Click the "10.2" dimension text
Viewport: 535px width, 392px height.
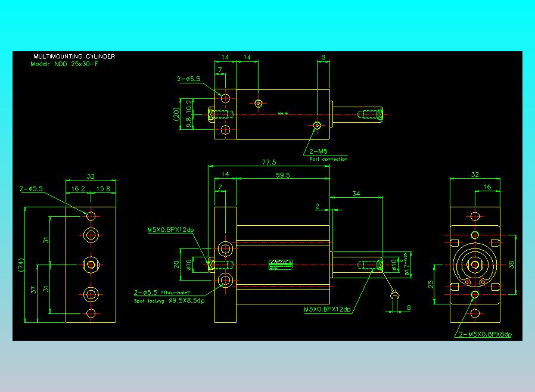(189, 107)
